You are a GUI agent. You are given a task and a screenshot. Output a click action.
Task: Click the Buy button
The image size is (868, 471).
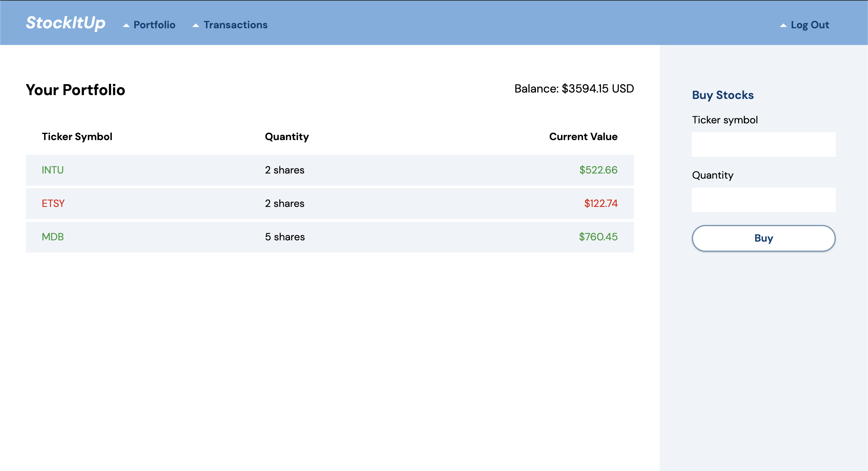pyautogui.click(x=764, y=238)
